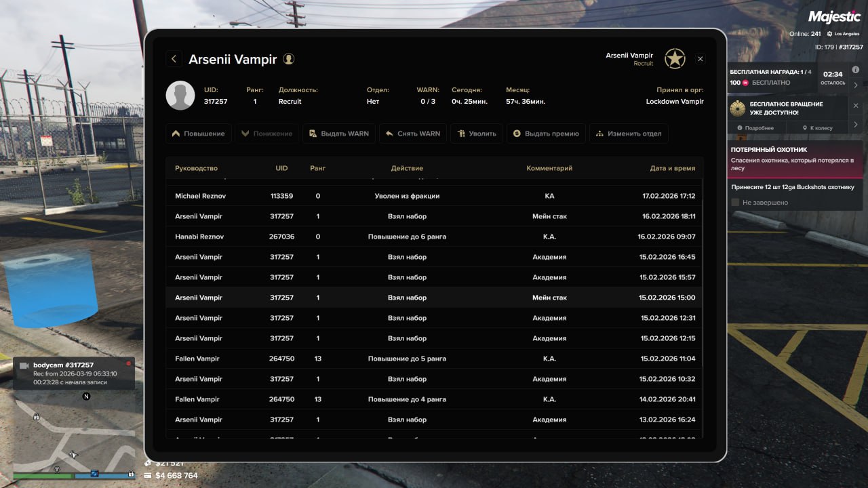Expand the free spin panel arrow
The height and width of the screenshot is (488, 868).
(856, 124)
